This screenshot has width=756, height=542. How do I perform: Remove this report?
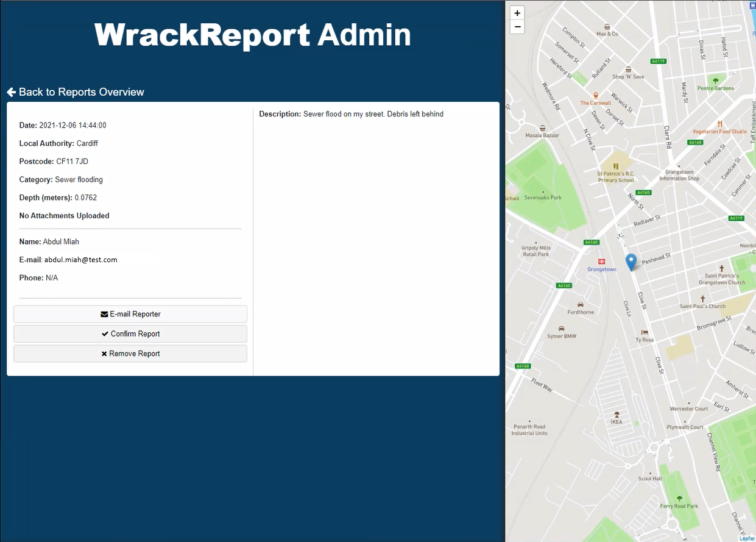[130, 354]
